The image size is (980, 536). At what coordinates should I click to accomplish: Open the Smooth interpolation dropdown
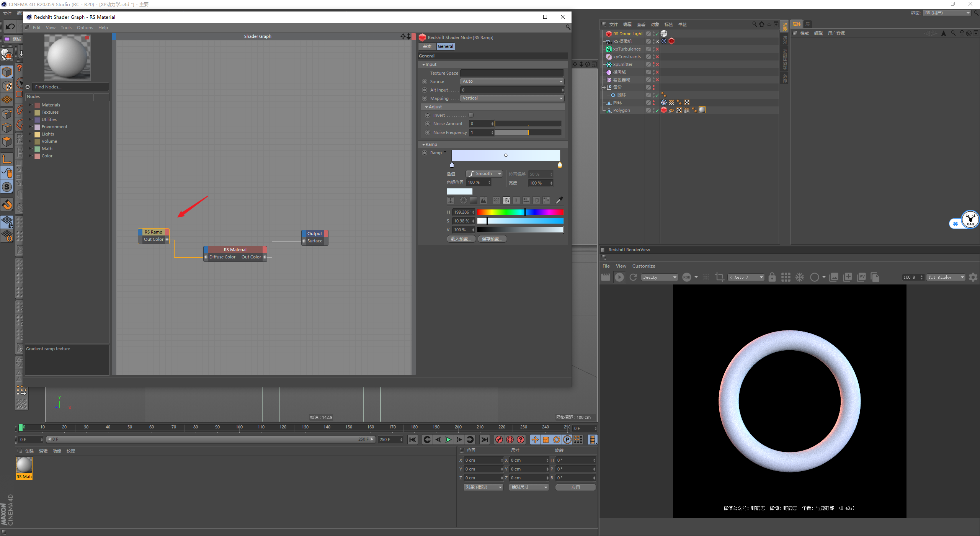pyautogui.click(x=484, y=174)
